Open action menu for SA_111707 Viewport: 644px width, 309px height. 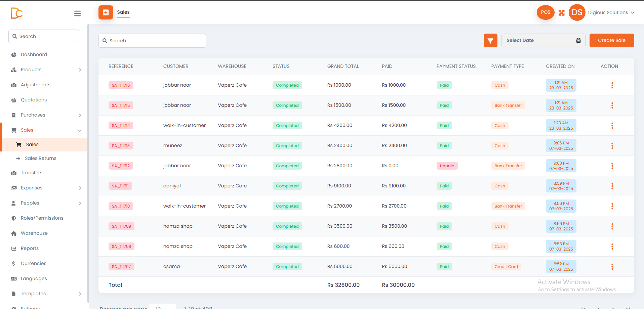coord(612,267)
